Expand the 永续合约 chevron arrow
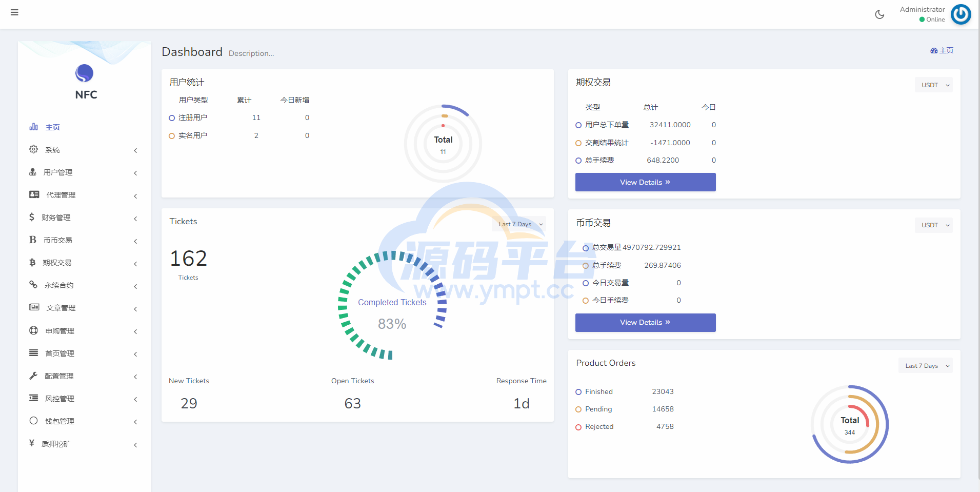The width and height of the screenshot is (980, 492). (135, 286)
